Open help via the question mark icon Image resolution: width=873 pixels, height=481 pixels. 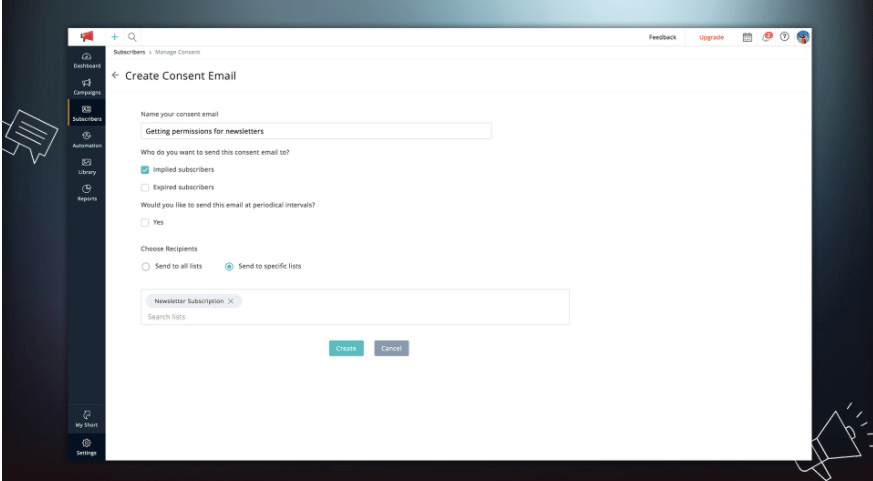point(784,37)
